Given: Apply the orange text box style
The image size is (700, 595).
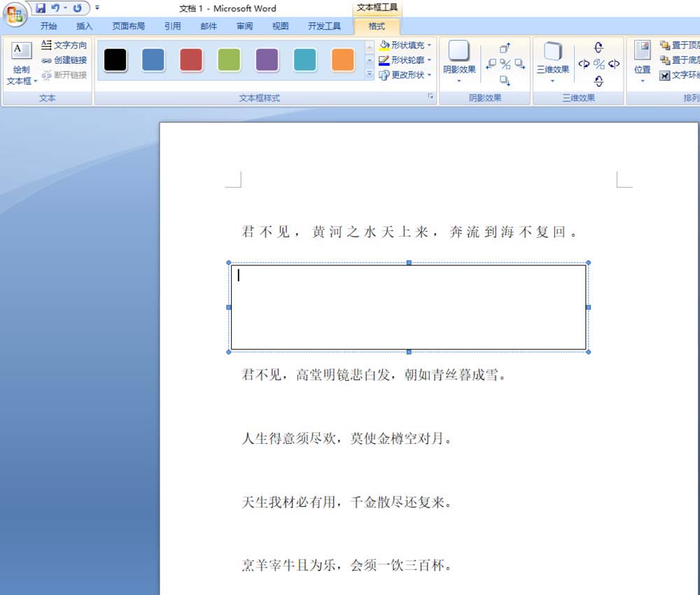Looking at the screenshot, I should click(x=343, y=59).
